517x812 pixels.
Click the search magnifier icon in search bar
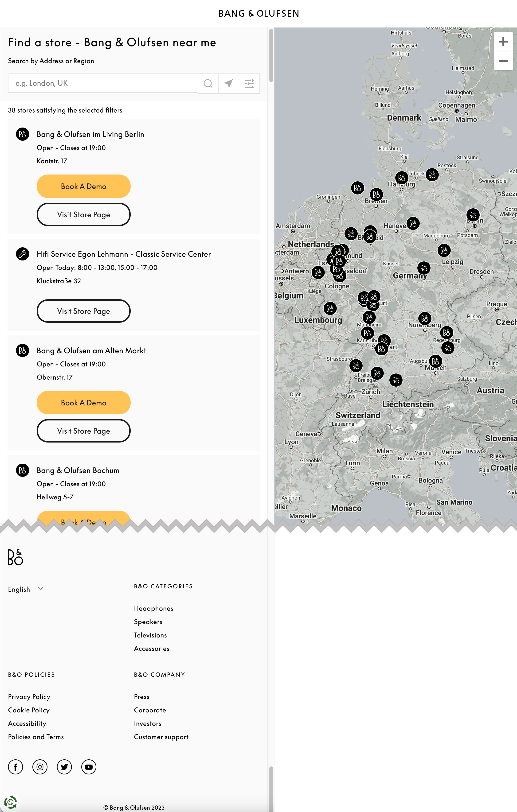(208, 83)
